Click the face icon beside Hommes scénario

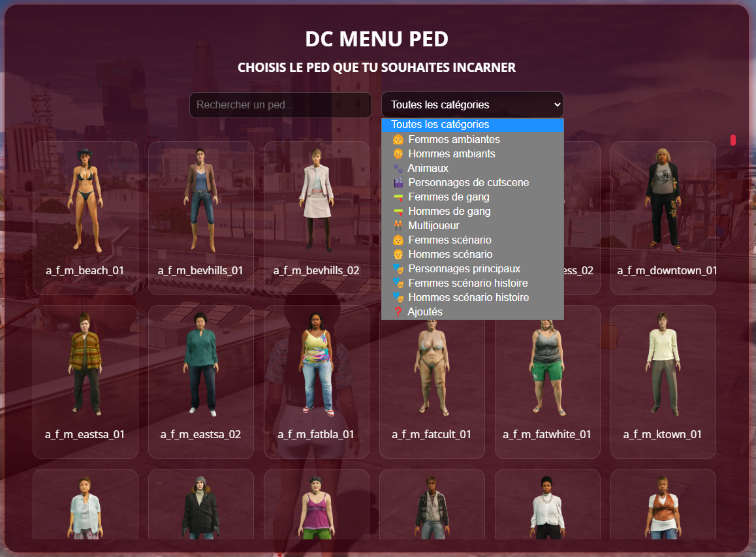(x=398, y=254)
